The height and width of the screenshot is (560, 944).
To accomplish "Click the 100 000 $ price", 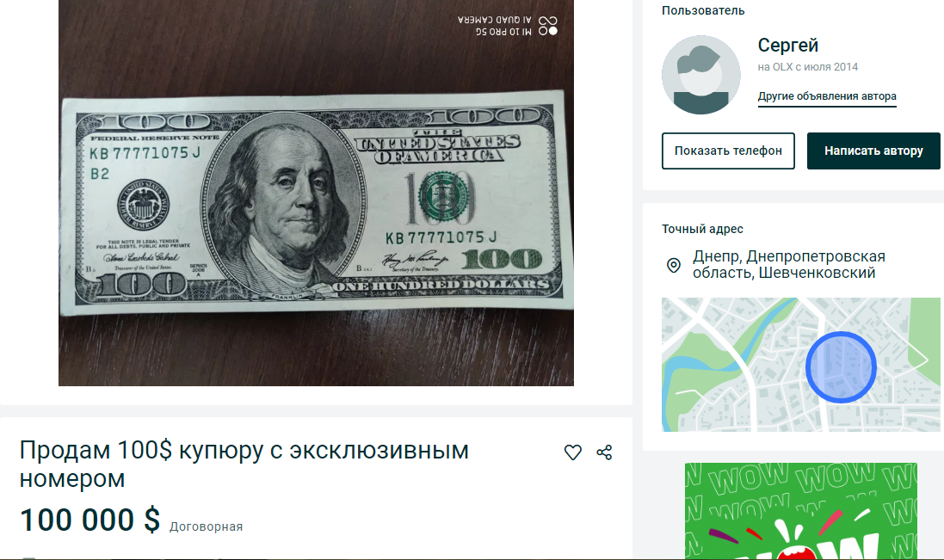I will coord(89,520).
